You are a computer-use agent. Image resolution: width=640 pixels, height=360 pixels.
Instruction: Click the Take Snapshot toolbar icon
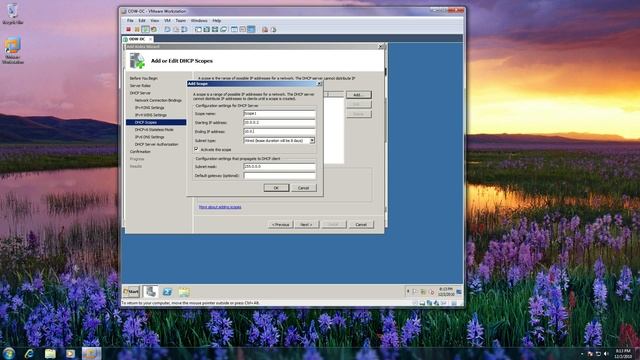coord(167,29)
